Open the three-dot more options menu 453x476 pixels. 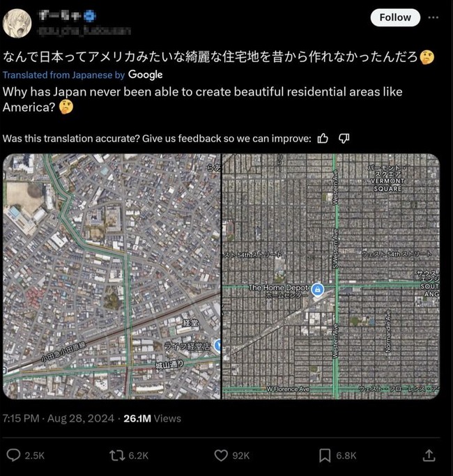coord(433,17)
